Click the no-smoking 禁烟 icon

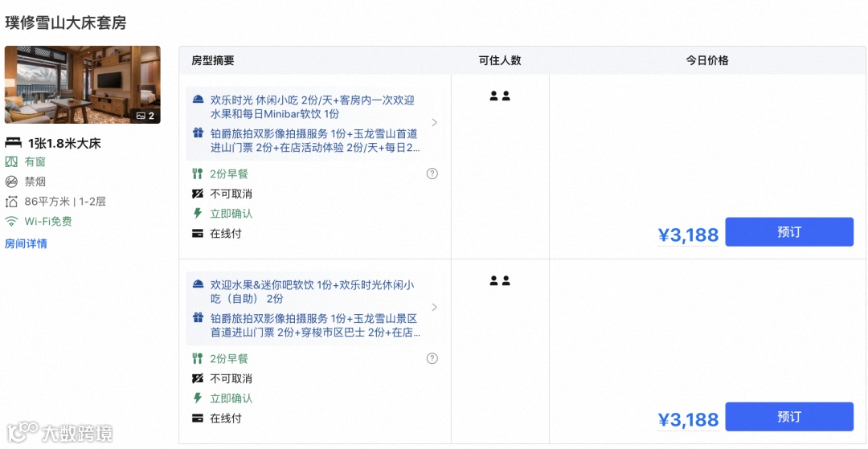11,182
